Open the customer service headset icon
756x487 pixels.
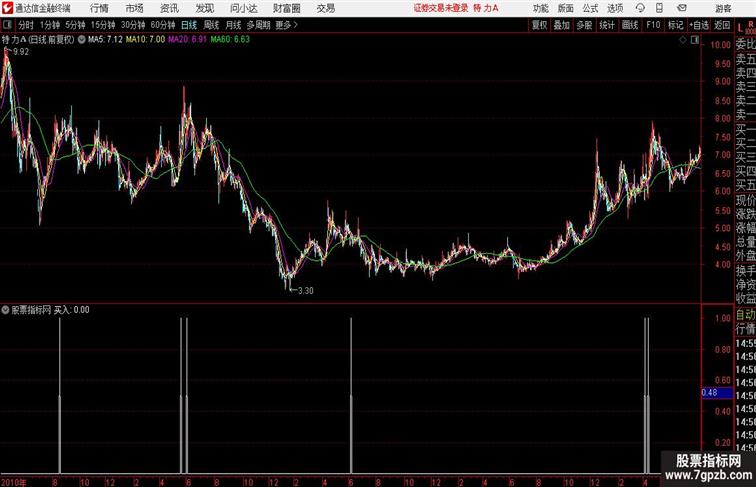point(640,8)
